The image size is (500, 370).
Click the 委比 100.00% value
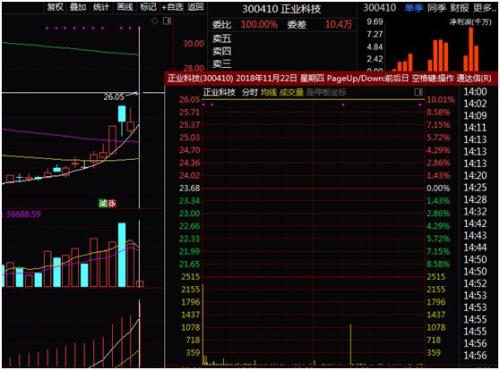(259, 24)
